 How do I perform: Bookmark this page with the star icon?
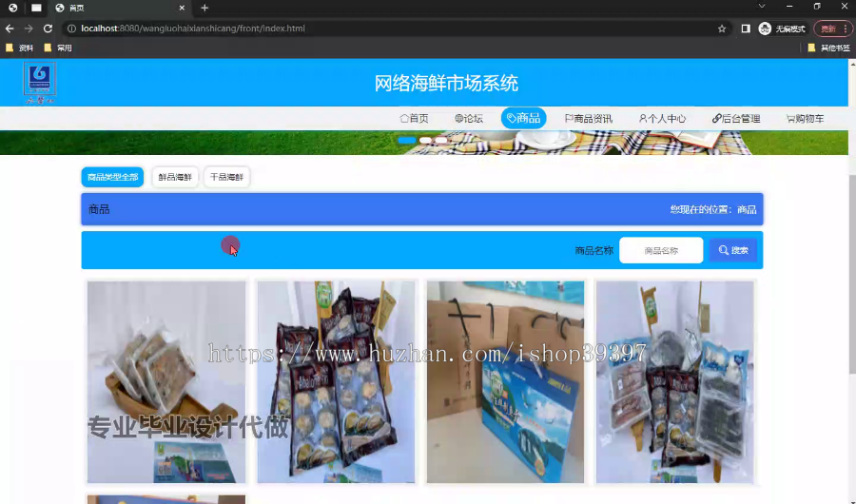coord(722,29)
